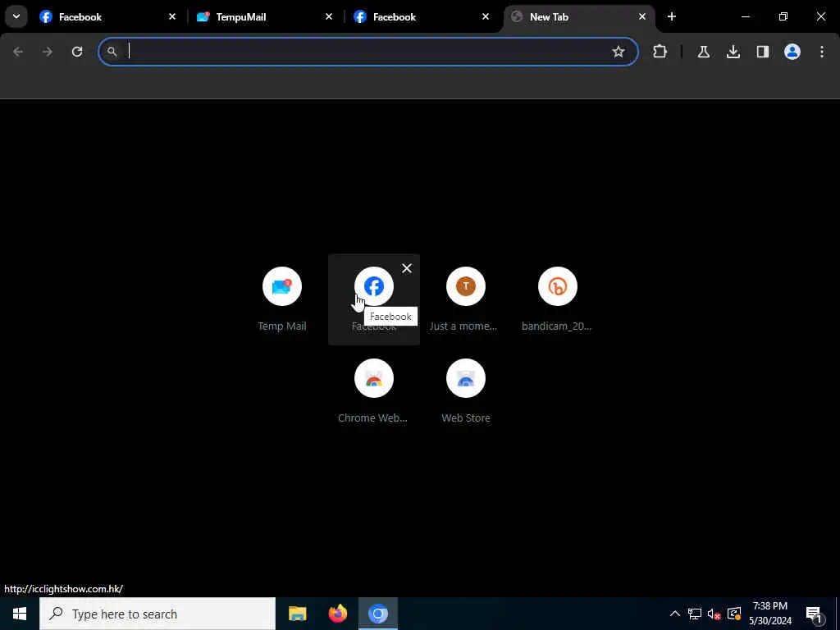840x630 pixels.
Task: Open Chrome Labs flask icon
Action: pos(704,52)
